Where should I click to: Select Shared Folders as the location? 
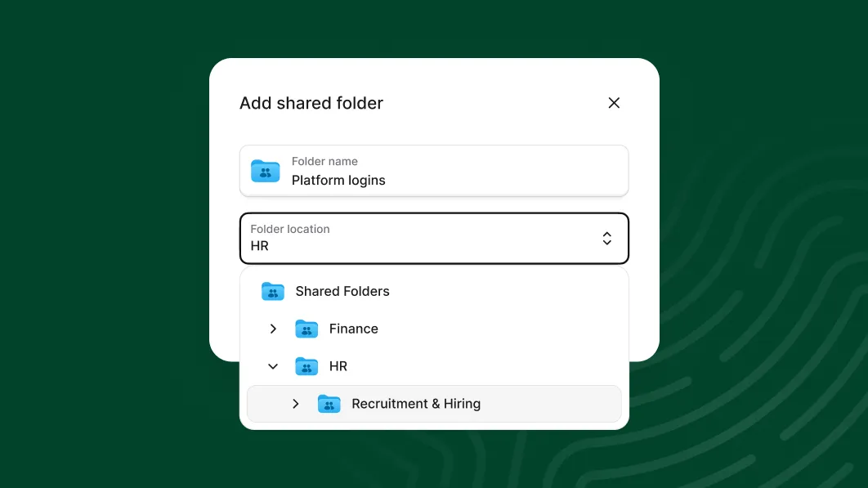point(342,291)
